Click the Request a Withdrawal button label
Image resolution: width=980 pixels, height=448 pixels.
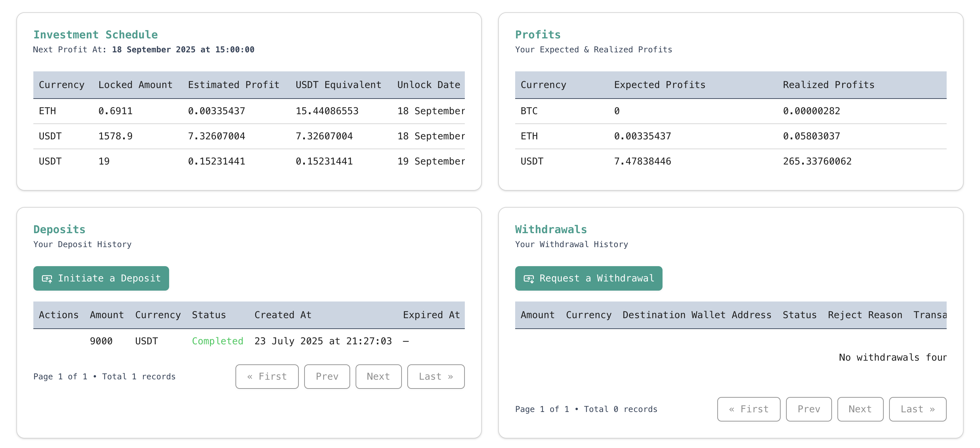pyautogui.click(x=597, y=278)
